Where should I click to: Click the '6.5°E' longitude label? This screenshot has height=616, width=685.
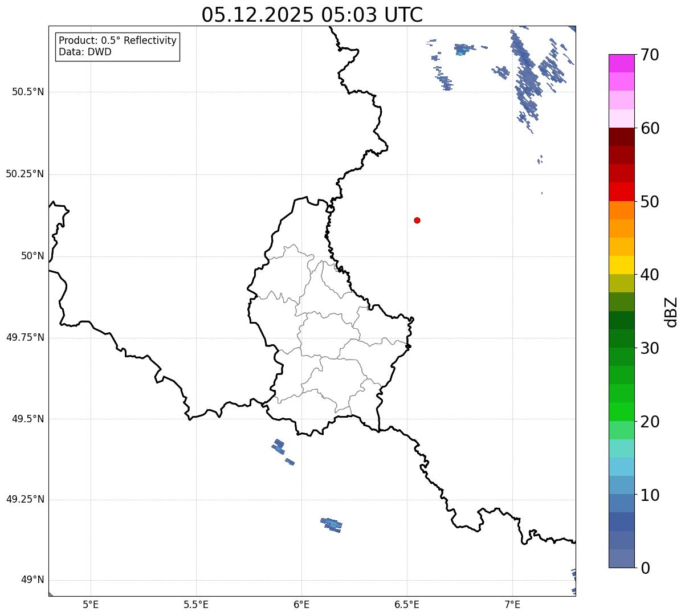407,604
